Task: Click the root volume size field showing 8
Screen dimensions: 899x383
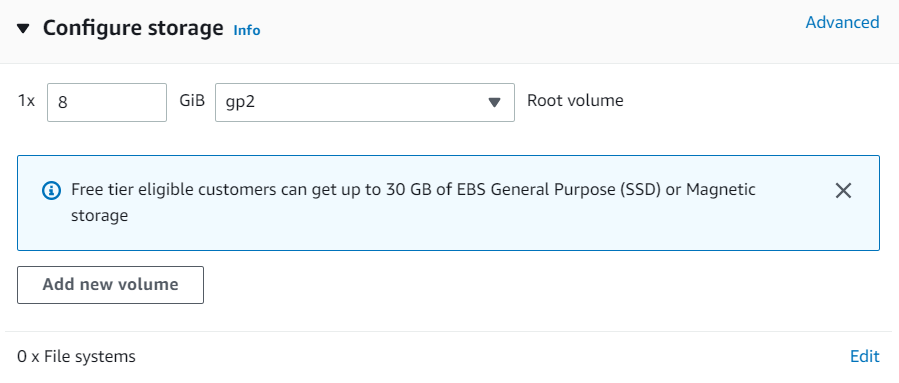Action: pyautogui.click(x=107, y=103)
